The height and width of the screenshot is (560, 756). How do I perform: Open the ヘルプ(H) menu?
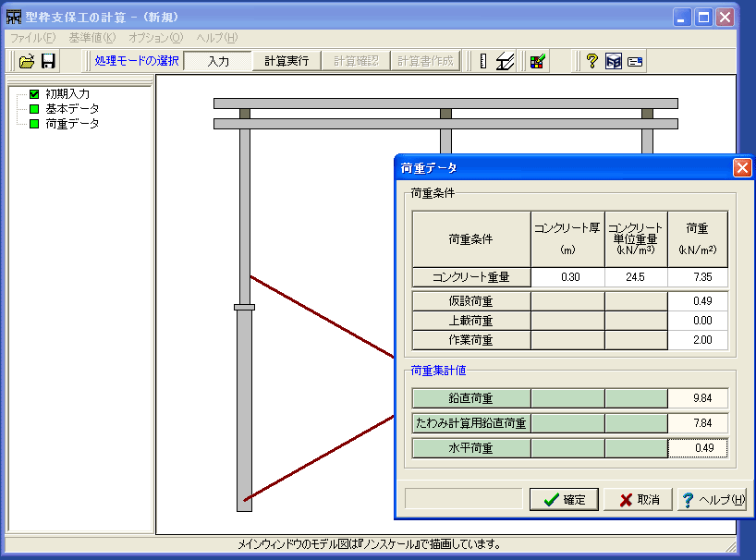pyautogui.click(x=217, y=38)
